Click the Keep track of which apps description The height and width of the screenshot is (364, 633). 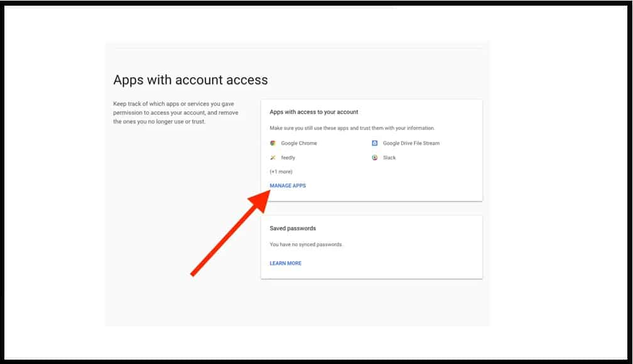pyautogui.click(x=176, y=112)
